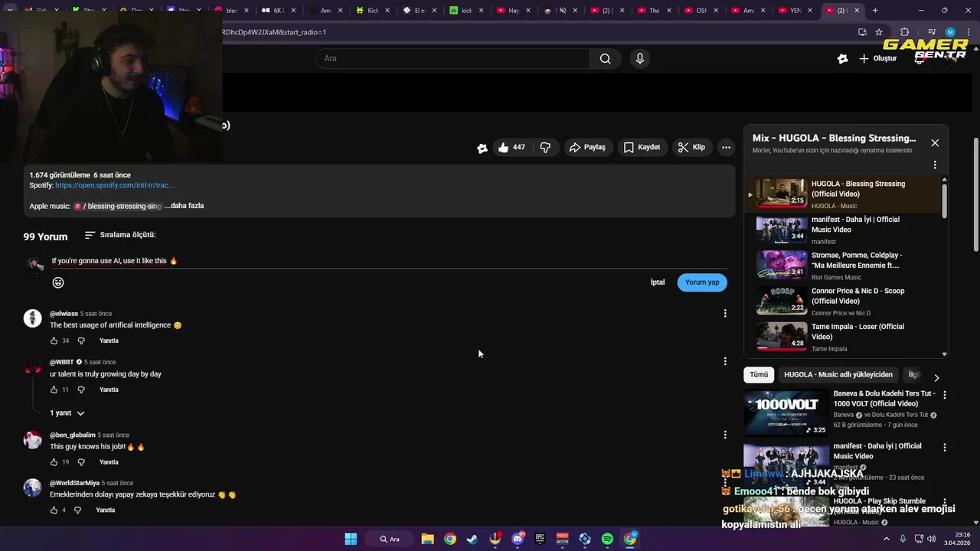
Task: Create a clip using Klip button
Action: [x=691, y=147]
